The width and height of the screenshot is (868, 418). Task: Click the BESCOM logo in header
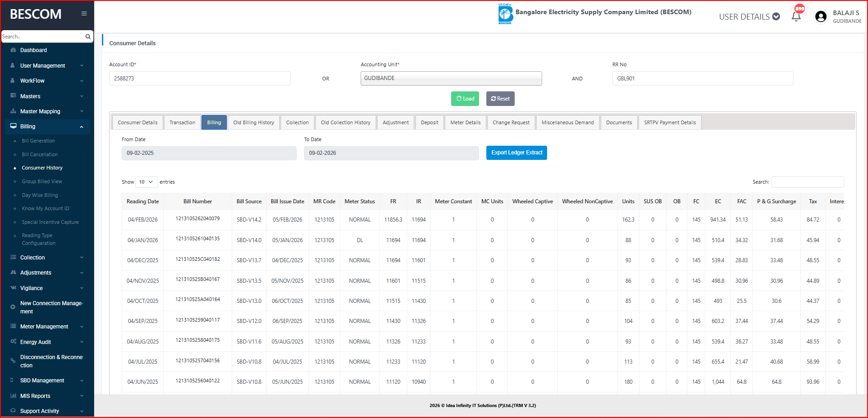pyautogui.click(x=506, y=14)
